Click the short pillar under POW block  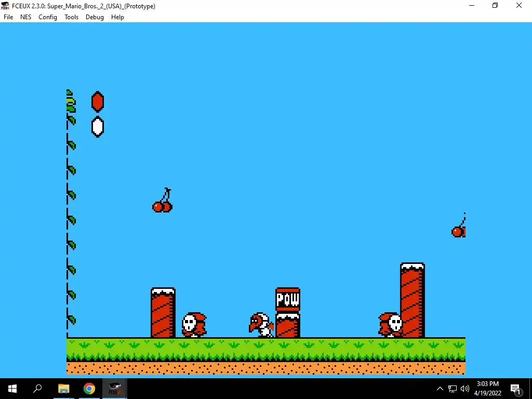tap(288, 325)
